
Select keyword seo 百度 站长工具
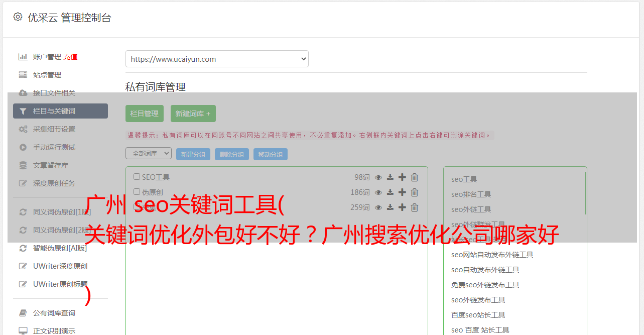tap(480, 330)
